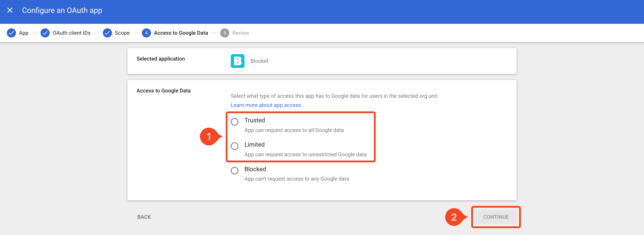Click the BACK button

(144, 217)
